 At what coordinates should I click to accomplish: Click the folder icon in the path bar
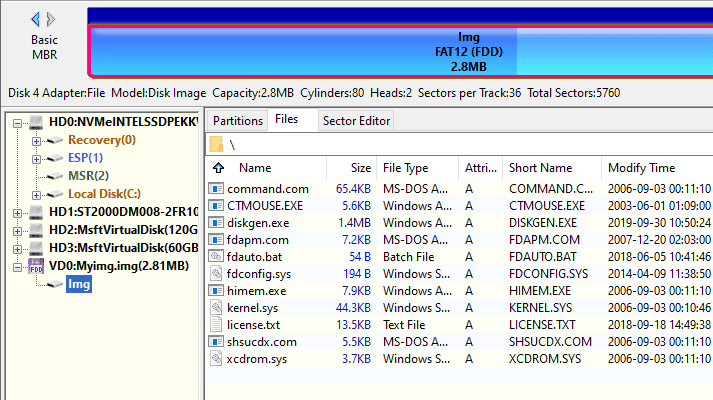(216, 145)
